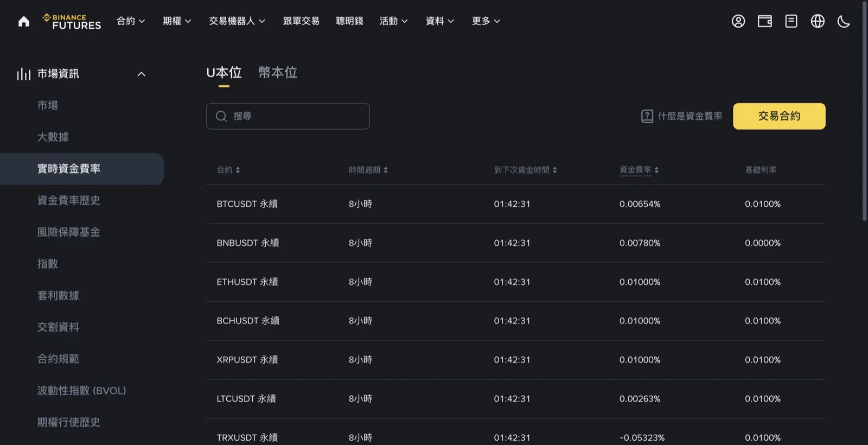This screenshot has height=445, width=868.
Task: Click the page vertical scrollbar
Action: coord(865,111)
